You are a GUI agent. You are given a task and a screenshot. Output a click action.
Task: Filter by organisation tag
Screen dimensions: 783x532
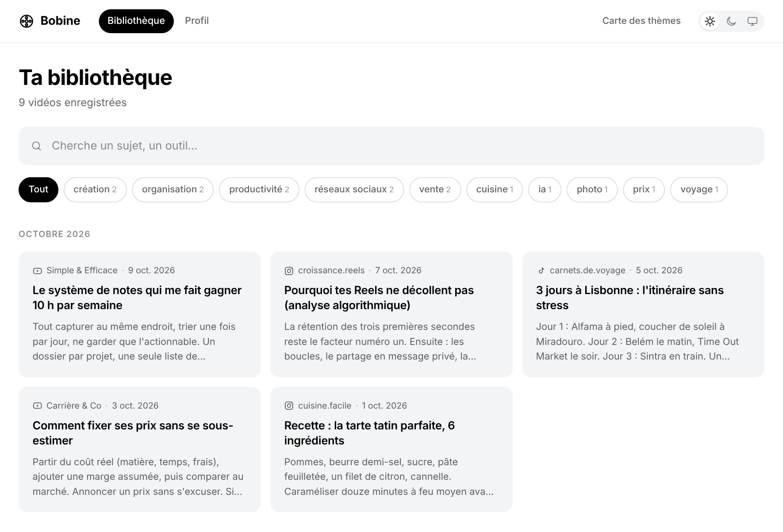click(x=173, y=190)
